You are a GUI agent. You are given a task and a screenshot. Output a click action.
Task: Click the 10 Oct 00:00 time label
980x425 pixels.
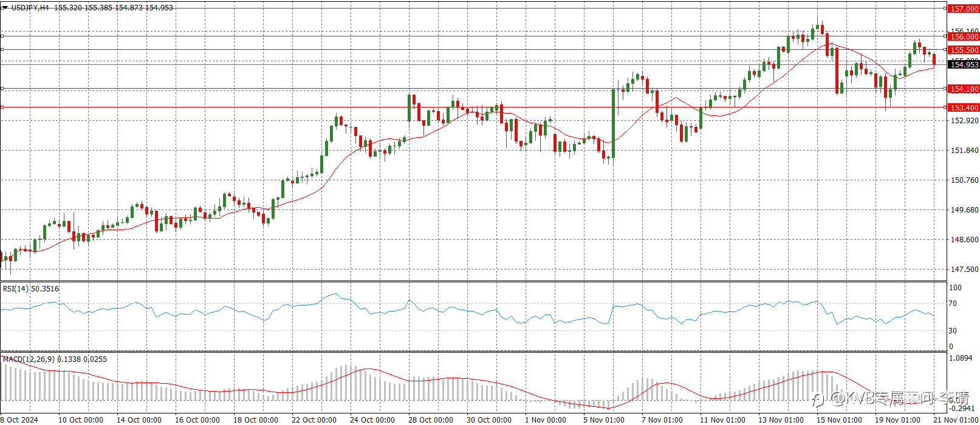pos(81,420)
